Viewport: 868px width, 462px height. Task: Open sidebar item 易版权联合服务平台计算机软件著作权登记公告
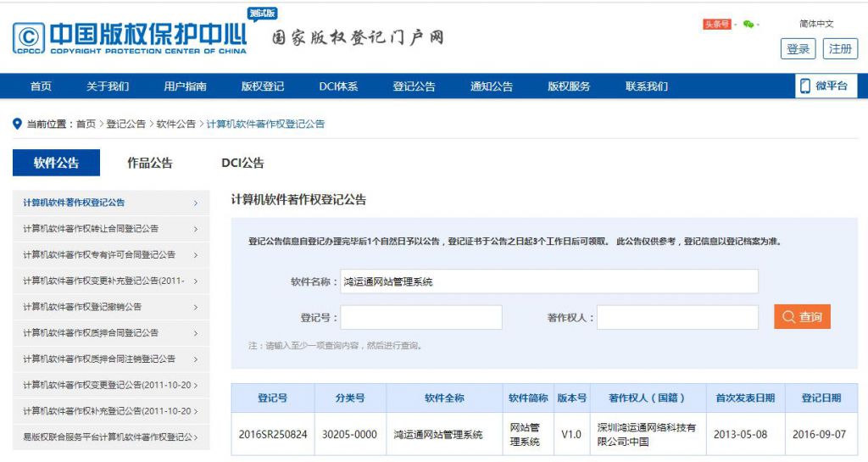click(x=111, y=437)
